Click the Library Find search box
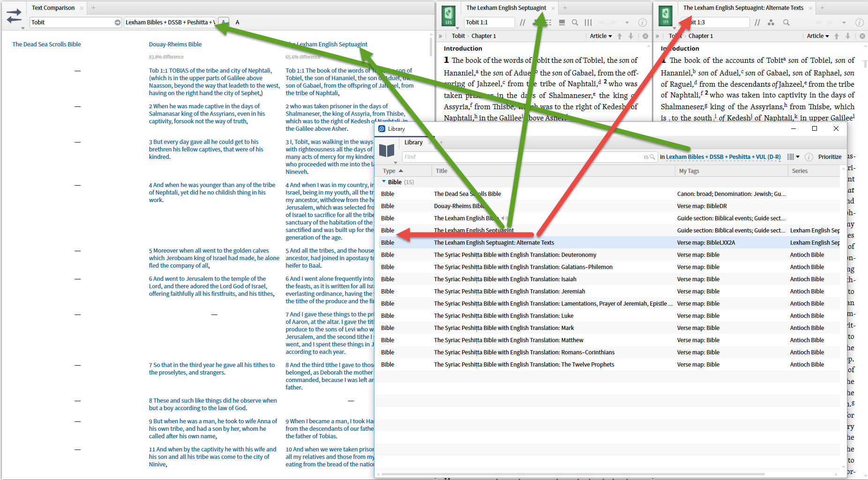 click(x=530, y=157)
